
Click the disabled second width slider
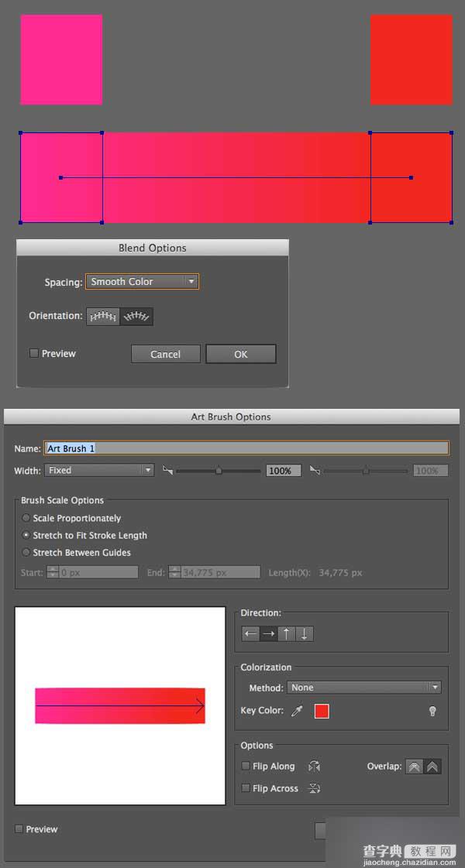366,471
